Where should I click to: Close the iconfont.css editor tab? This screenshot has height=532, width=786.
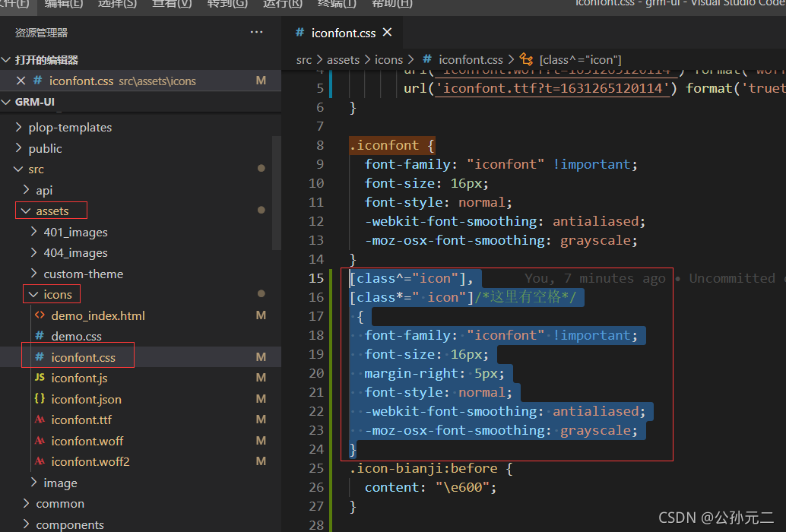click(x=387, y=33)
